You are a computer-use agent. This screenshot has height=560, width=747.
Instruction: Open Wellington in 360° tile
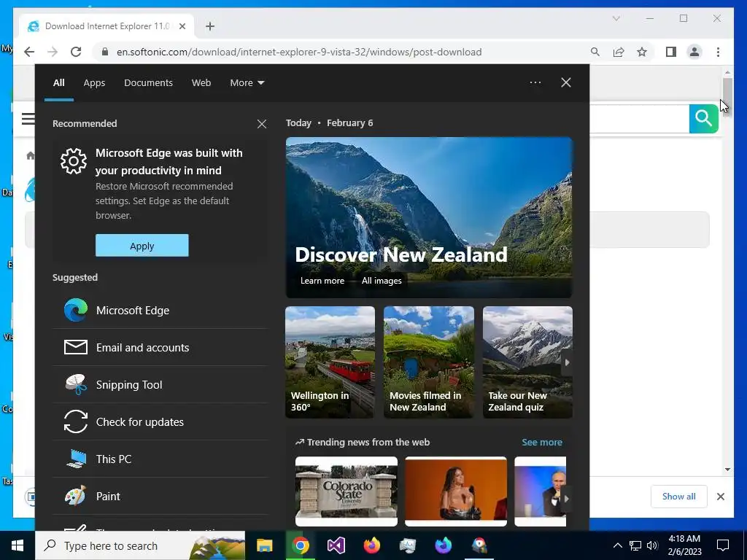[330, 362]
